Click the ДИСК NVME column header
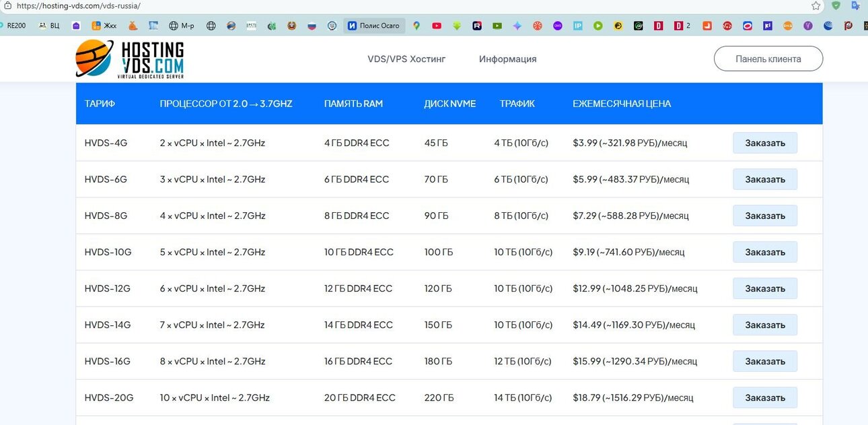Image resolution: width=868 pixels, height=425 pixels. coord(450,104)
